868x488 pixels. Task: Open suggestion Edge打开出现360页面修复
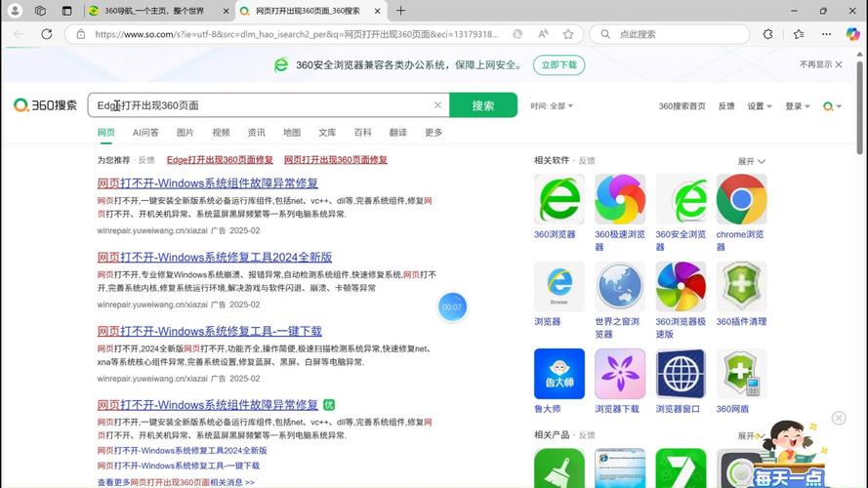pos(220,159)
